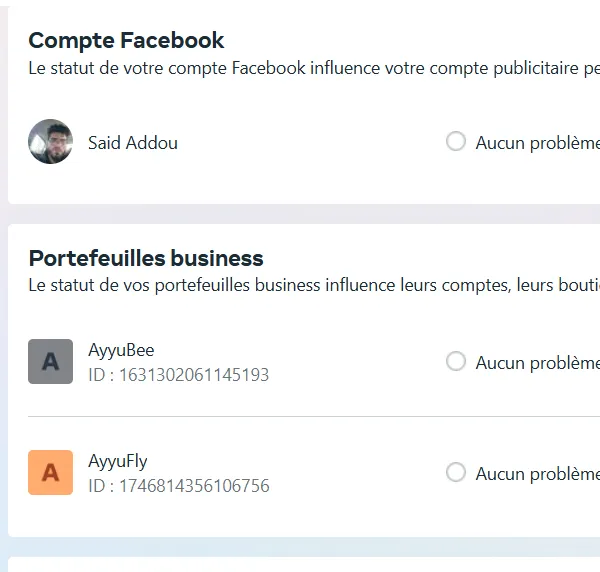The height and width of the screenshot is (572, 600).
Task: Open the AyyuFly business portfolio name
Action: pyautogui.click(x=118, y=461)
